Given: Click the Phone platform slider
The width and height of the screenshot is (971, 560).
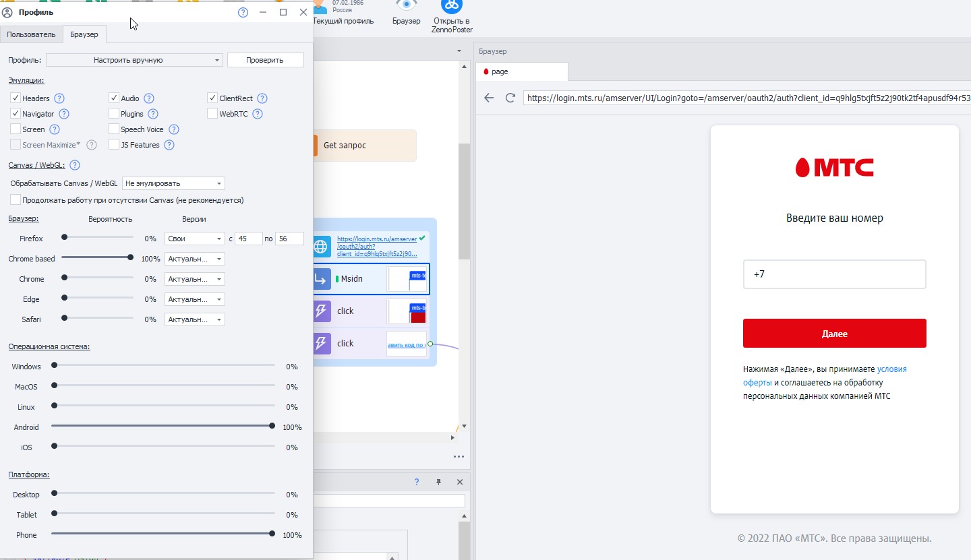Looking at the screenshot, I should pyautogui.click(x=163, y=534).
